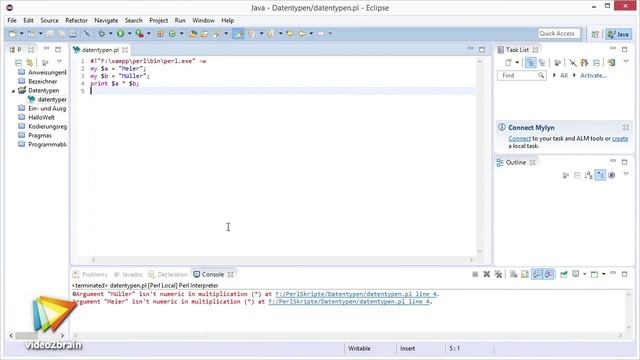Viewport: 640px width, 360px height.
Task: Toggle highlighted Hide Fields button in Outline
Action: click(600, 175)
